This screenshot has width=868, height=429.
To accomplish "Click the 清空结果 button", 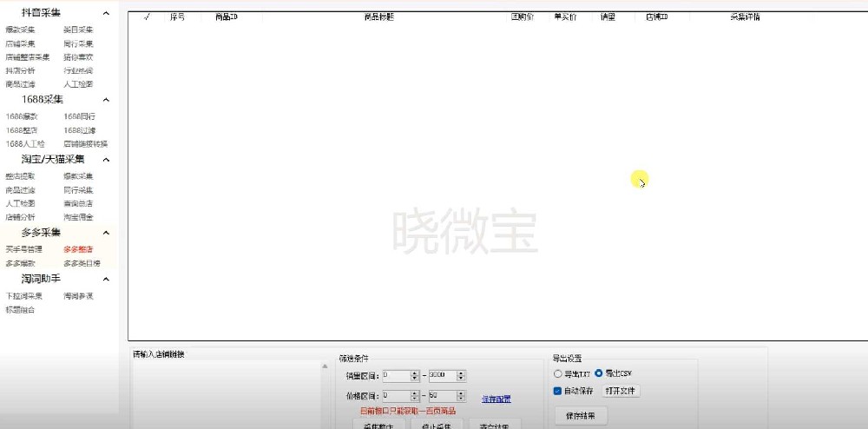I will click(495, 425).
